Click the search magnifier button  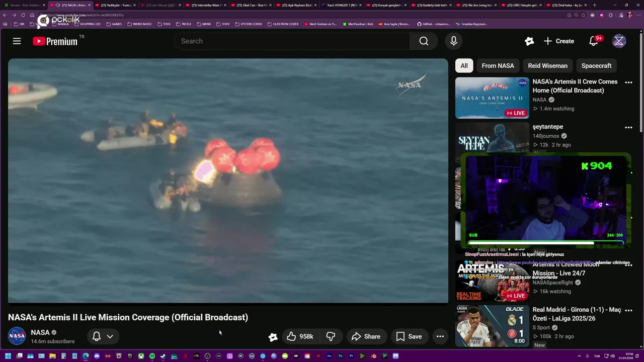(x=424, y=41)
